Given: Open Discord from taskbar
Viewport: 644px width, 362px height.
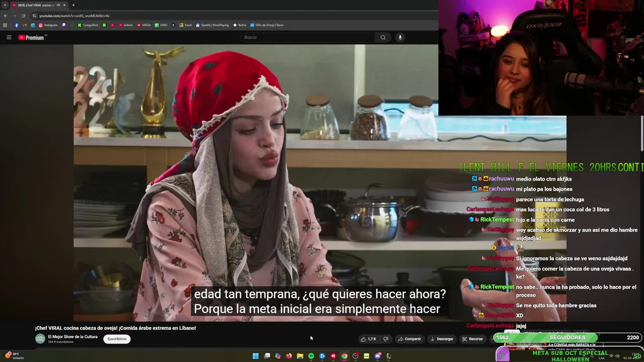Looking at the screenshot, I should point(378,356).
